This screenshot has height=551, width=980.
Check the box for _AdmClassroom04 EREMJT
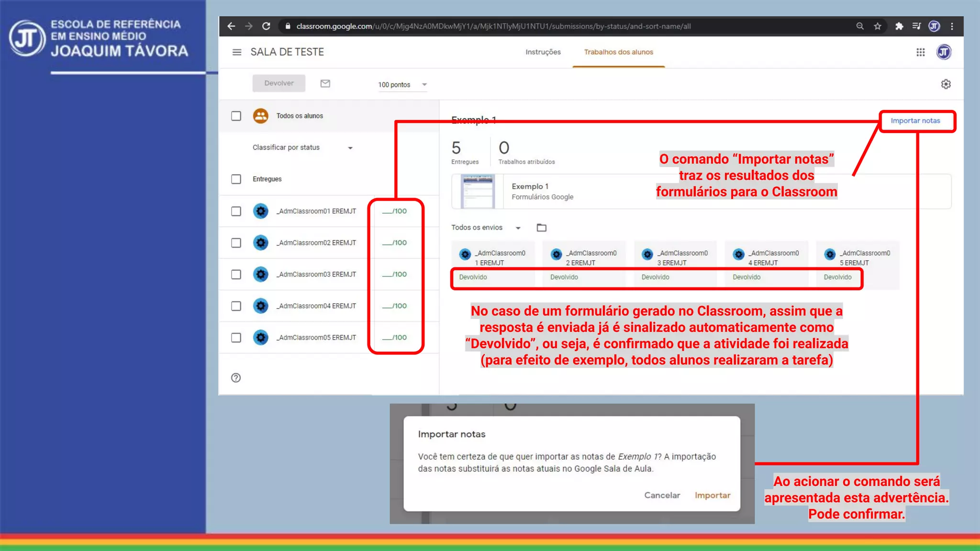point(236,306)
